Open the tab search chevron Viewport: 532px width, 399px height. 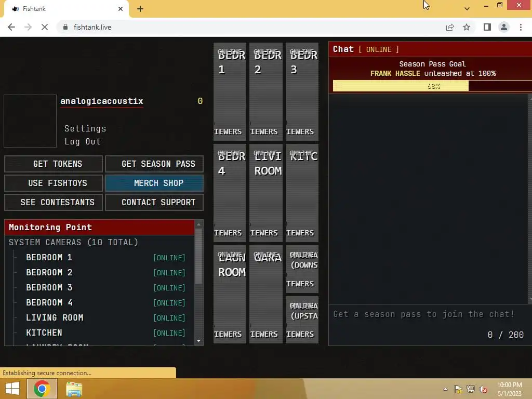click(x=467, y=9)
